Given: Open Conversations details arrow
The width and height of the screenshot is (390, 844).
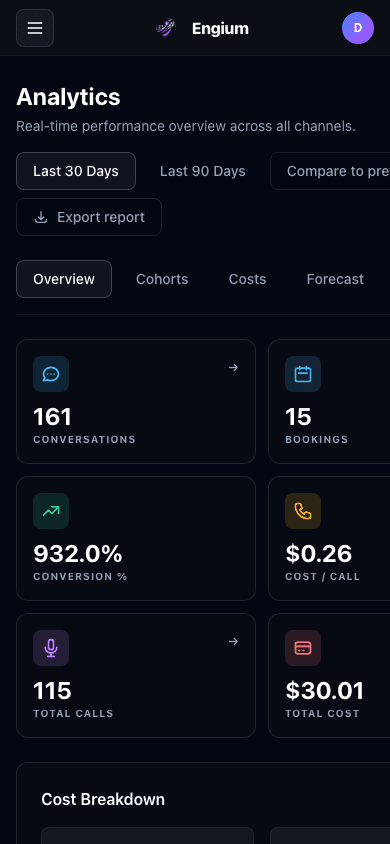Looking at the screenshot, I should 233,368.
